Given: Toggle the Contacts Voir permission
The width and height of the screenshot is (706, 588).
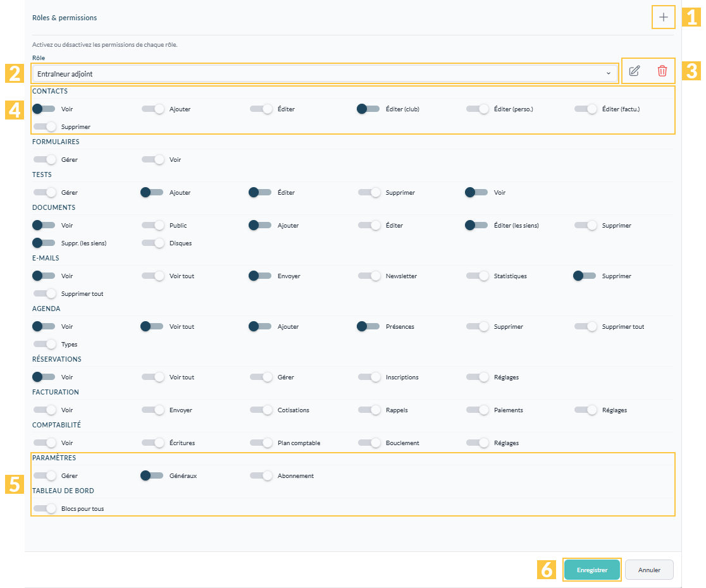Looking at the screenshot, I should tap(44, 109).
